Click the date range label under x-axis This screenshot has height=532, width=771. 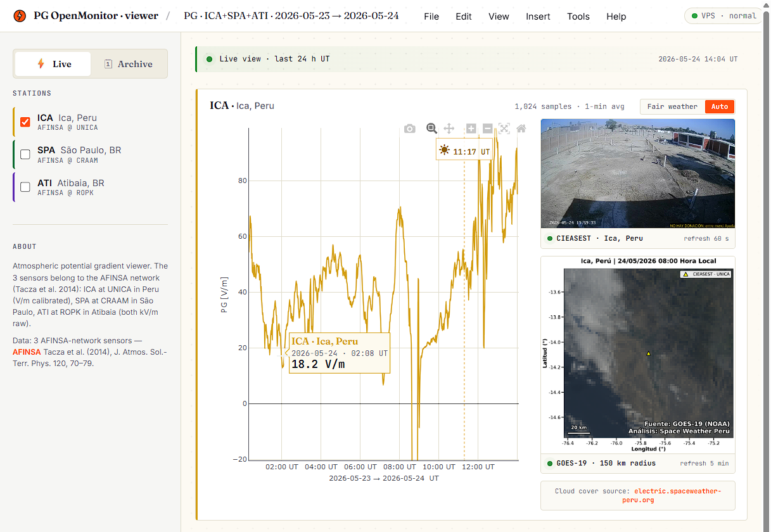(x=384, y=478)
